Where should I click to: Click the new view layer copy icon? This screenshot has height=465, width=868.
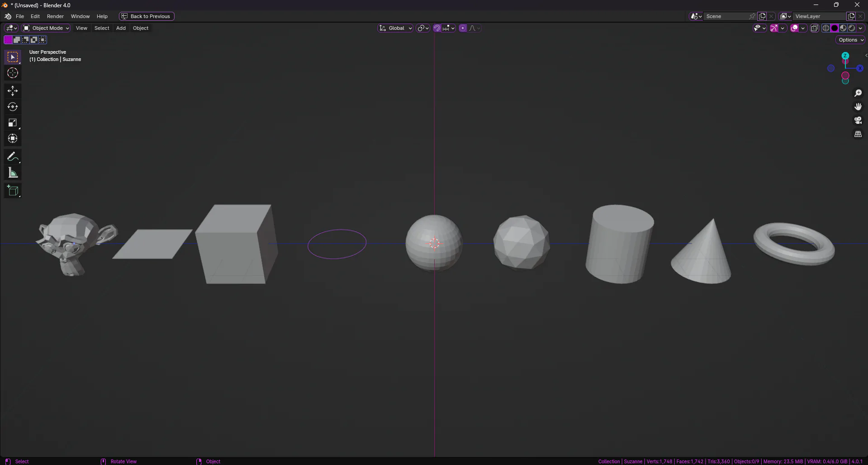pyautogui.click(x=851, y=16)
